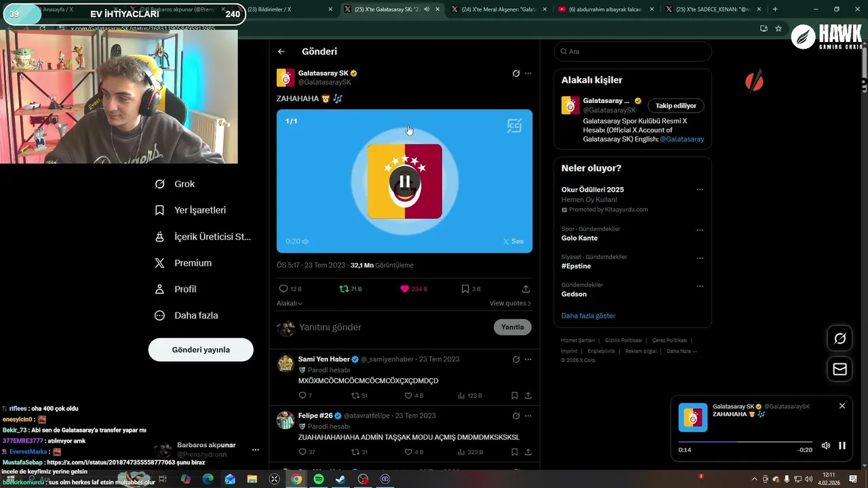View analytics of Sami Yen Haber comment 123 B
Image resolution: width=868 pixels, height=488 pixels.
click(470, 396)
